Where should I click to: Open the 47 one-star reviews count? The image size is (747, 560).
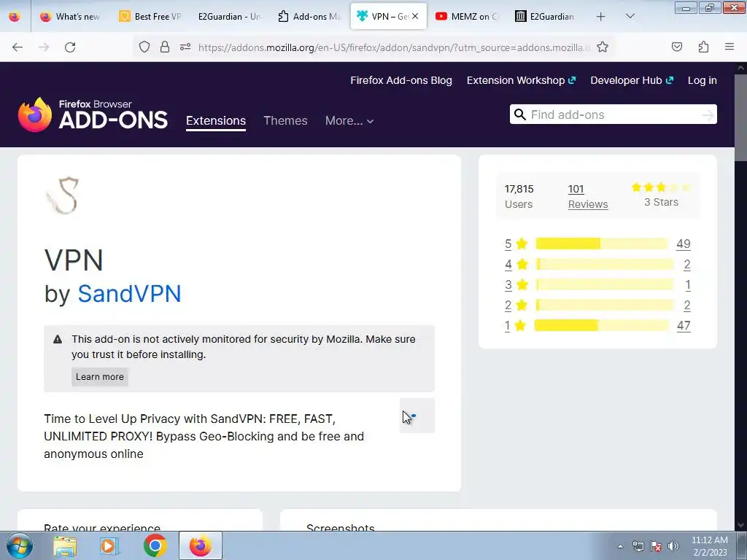pyautogui.click(x=684, y=326)
